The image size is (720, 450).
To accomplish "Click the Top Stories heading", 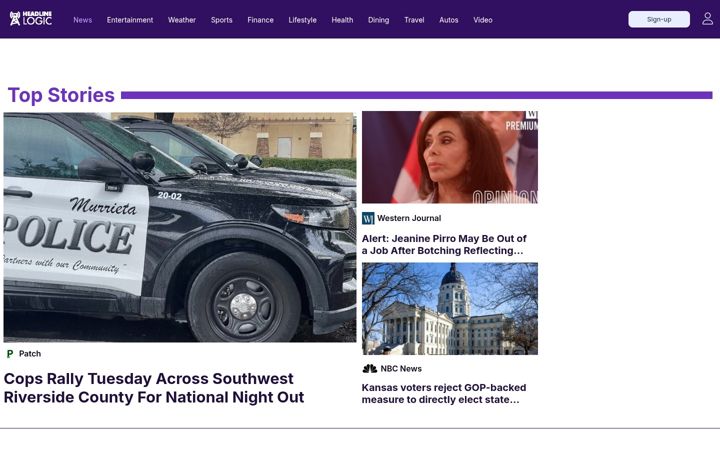I will 61,95.
